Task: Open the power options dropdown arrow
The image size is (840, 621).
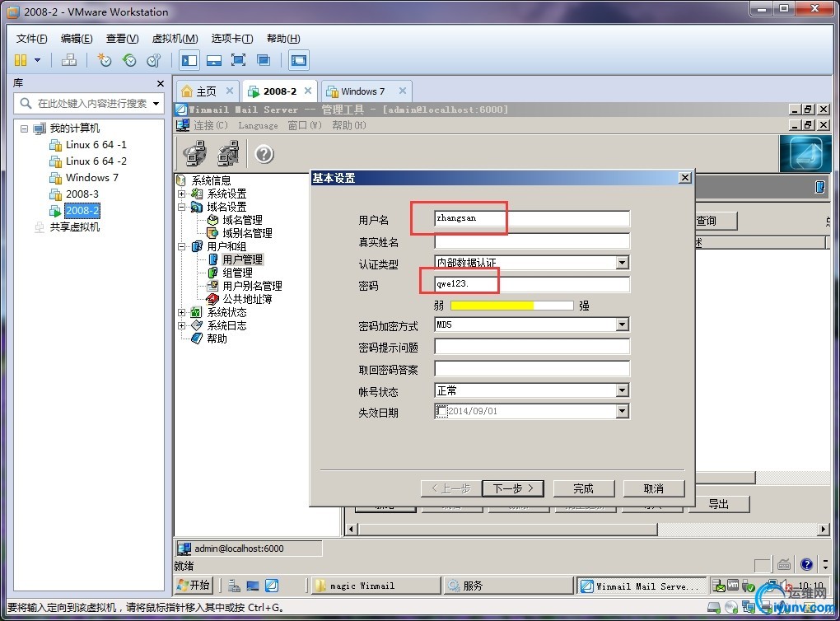Action: [x=38, y=60]
